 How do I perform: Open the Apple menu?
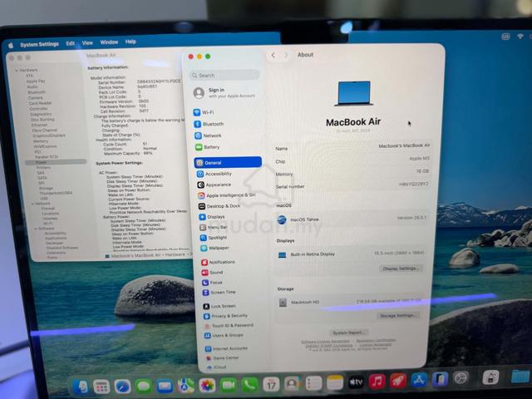(11, 45)
